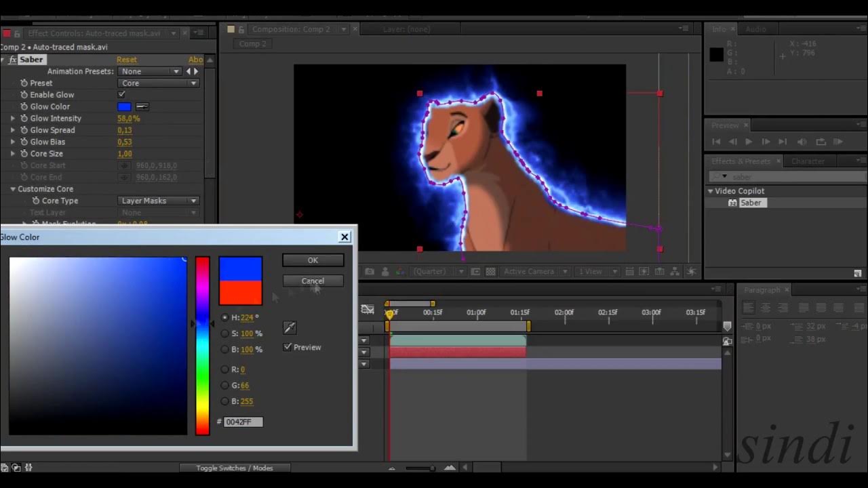Toggle the Core Size stopwatch
The image size is (868, 488).
[24, 154]
